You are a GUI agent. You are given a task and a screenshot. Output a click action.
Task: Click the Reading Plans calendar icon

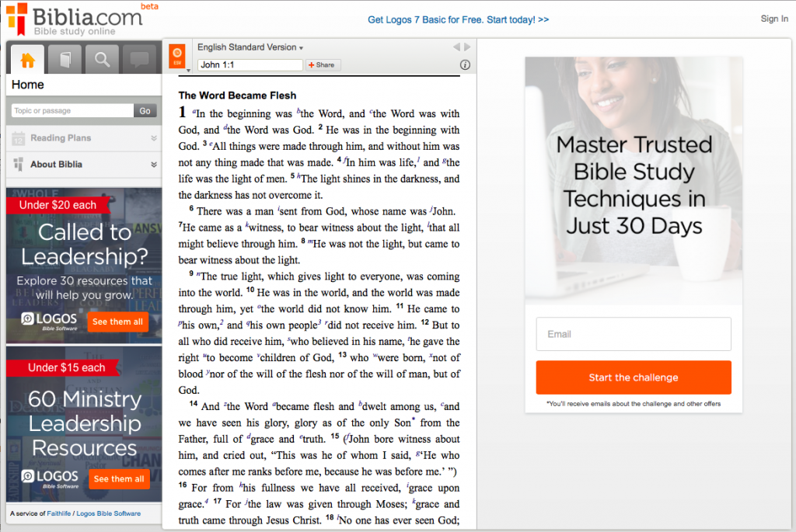coord(19,139)
